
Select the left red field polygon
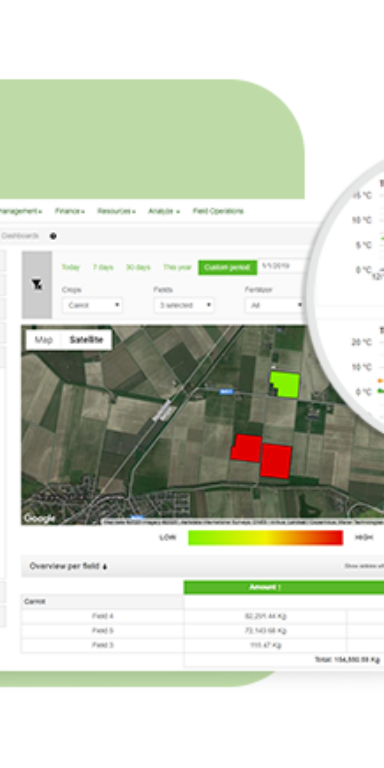pos(246,448)
